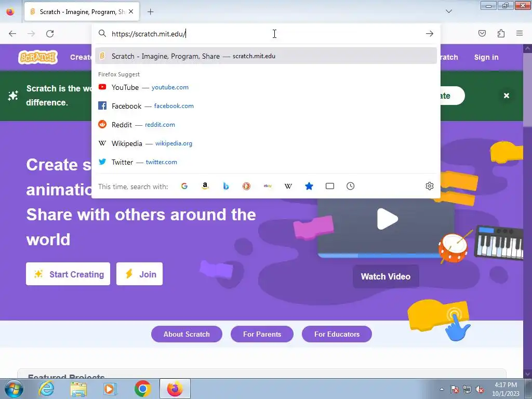Screen dimensions: 532x399
Task: Click the Join button
Action: [139, 274]
